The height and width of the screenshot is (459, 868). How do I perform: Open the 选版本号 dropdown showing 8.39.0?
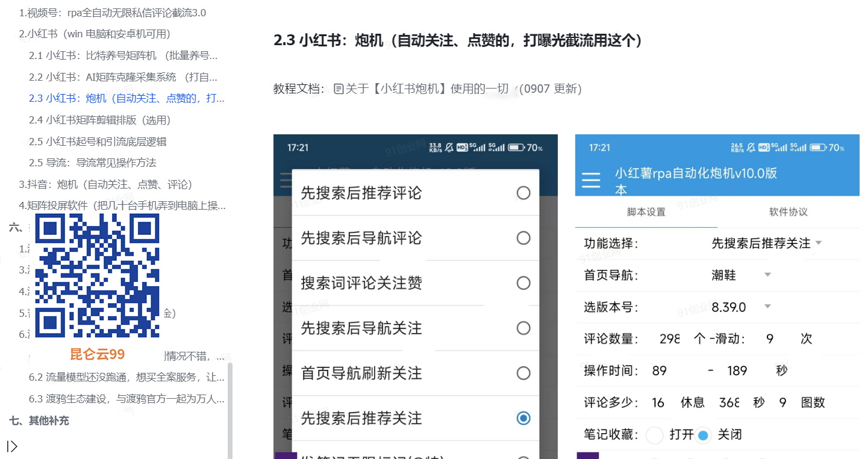(741, 307)
